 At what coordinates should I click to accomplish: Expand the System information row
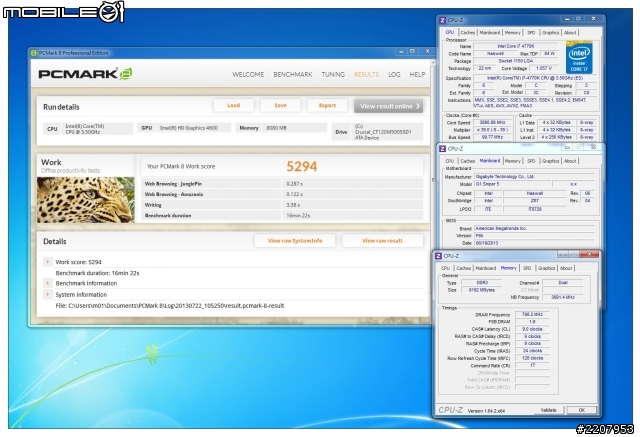[x=48, y=294]
